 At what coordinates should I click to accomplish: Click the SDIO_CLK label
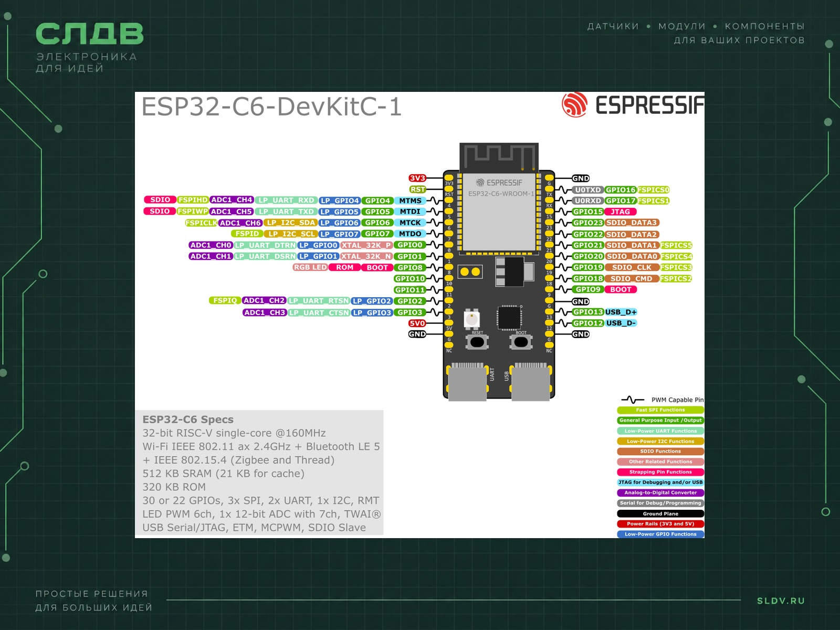pyautogui.click(x=632, y=267)
